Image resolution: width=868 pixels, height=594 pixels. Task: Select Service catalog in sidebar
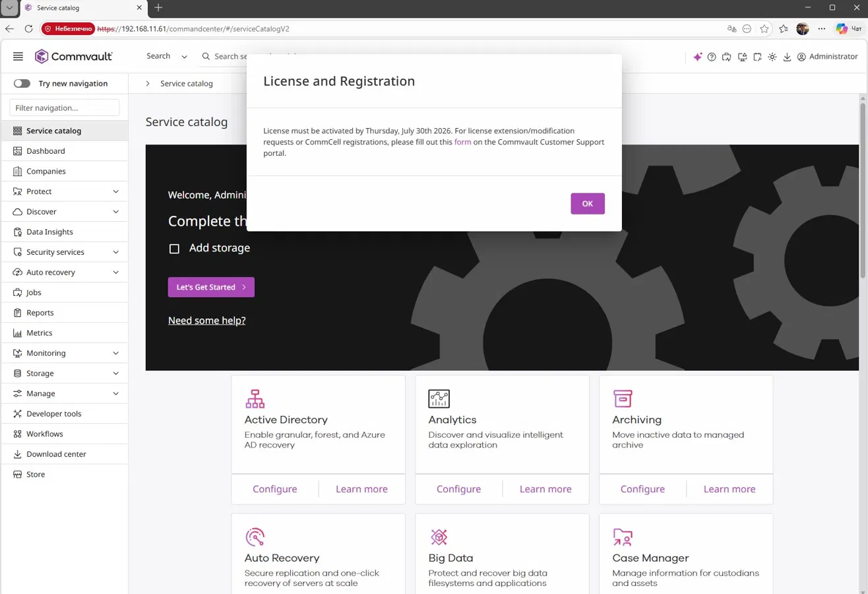tap(65, 131)
